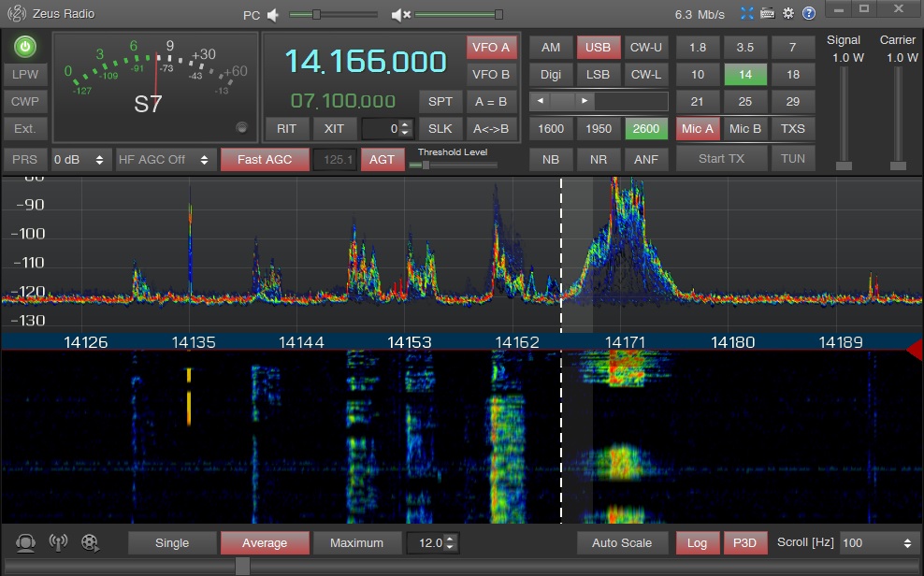Switch to the 7 MHz band

[x=792, y=48]
